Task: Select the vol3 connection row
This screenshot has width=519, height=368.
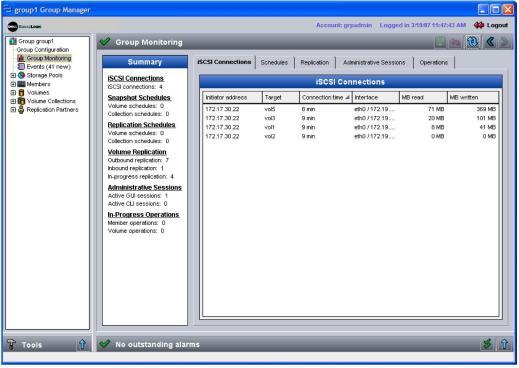Action: pyautogui.click(x=350, y=118)
